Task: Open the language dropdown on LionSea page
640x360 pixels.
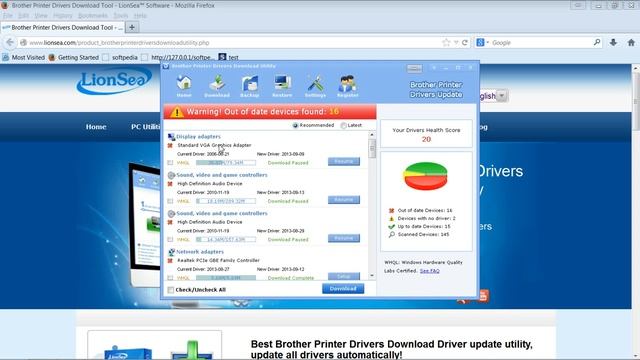Action: (502, 96)
